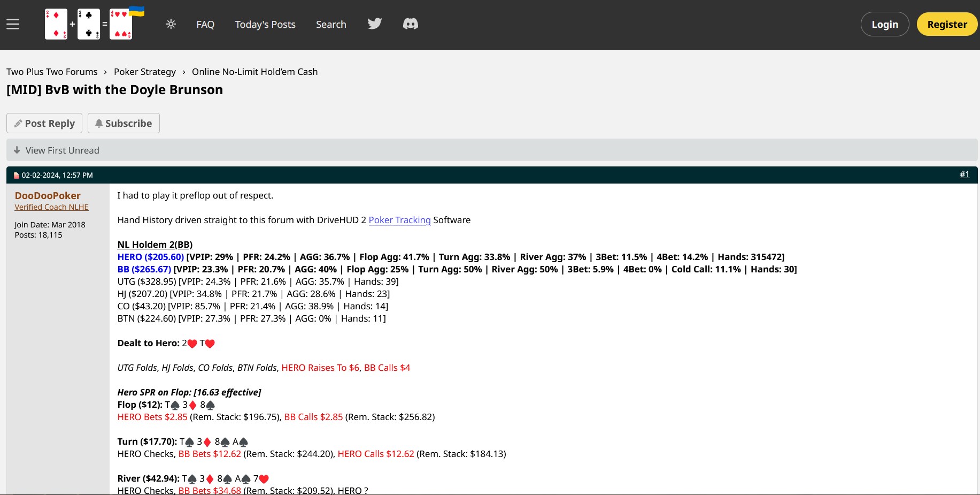Open Today's Posts in navigation
This screenshot has height=495, width=980.
[265, 25]
